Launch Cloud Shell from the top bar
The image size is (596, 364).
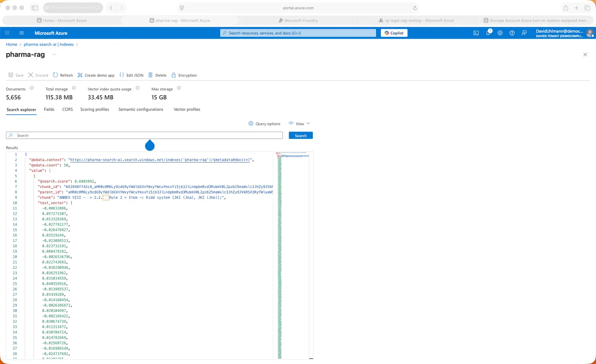pos(476,33)
